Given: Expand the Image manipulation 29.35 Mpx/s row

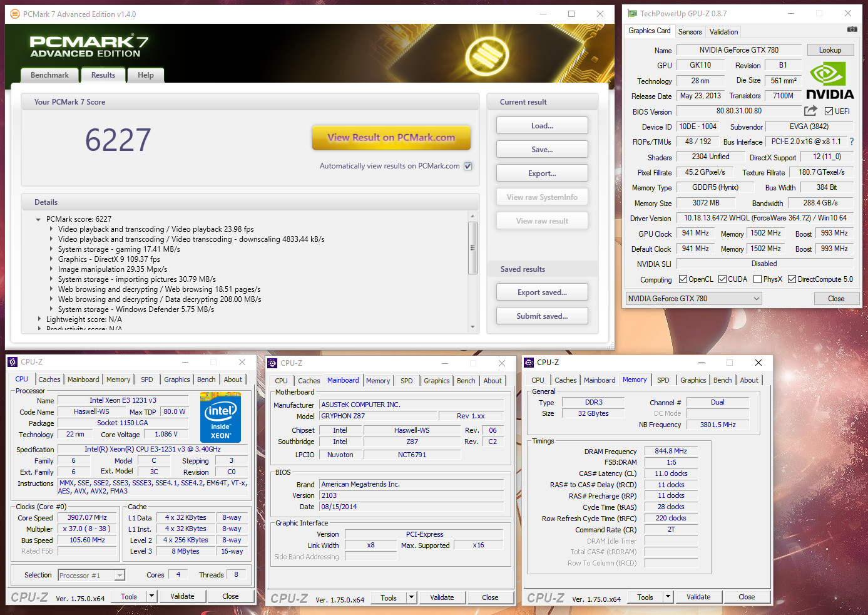Looking at the screenshot, I should coord(51,269).
